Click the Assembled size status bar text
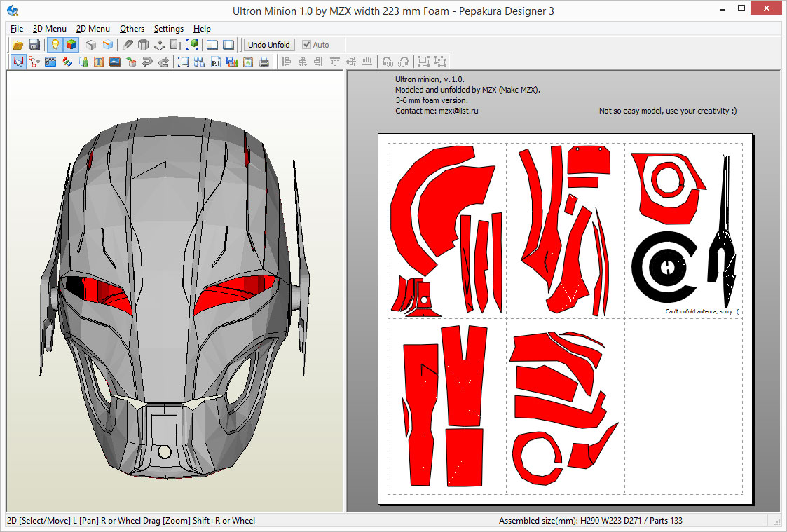 590,521
